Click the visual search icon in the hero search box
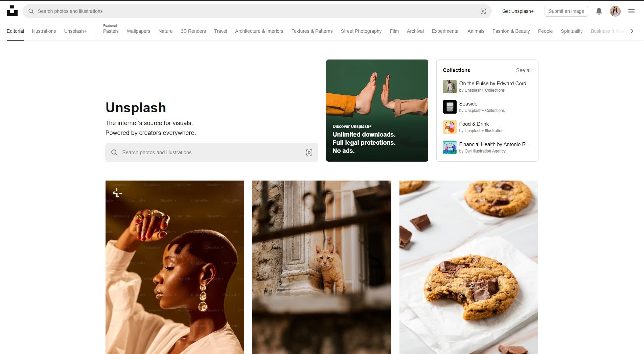The height and width of the screenshot is (354, 644). tap(309, 152)
